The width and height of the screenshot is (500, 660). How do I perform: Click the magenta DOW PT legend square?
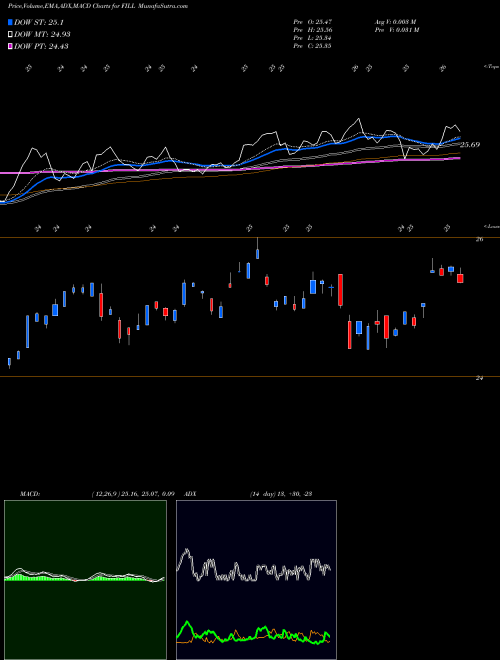[x=10, y=46]
